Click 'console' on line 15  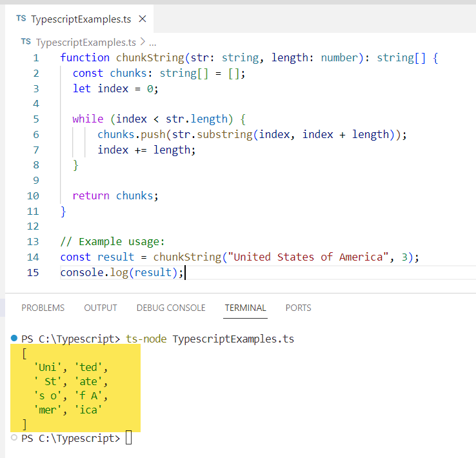coord(82,272)
